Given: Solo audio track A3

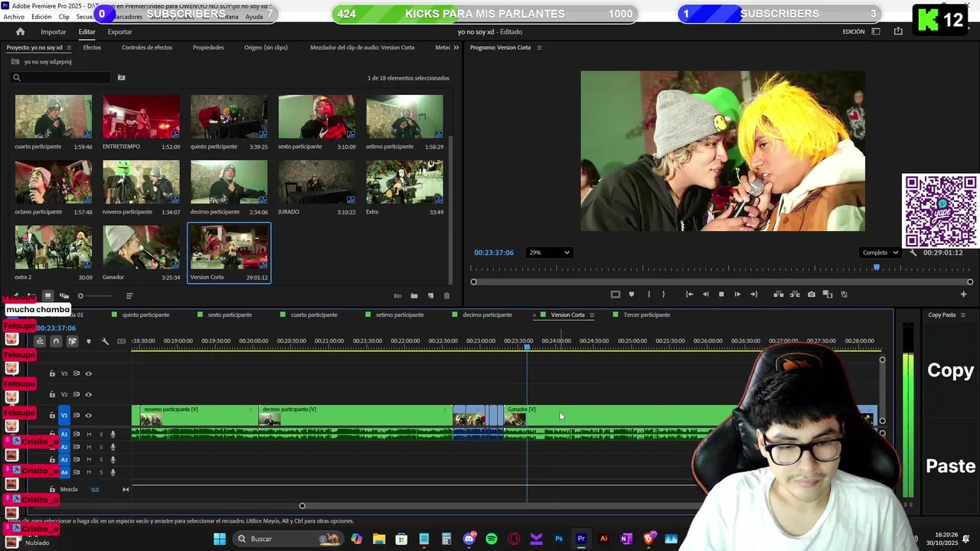Looking at the screenshot, I should tap(101, 460).
